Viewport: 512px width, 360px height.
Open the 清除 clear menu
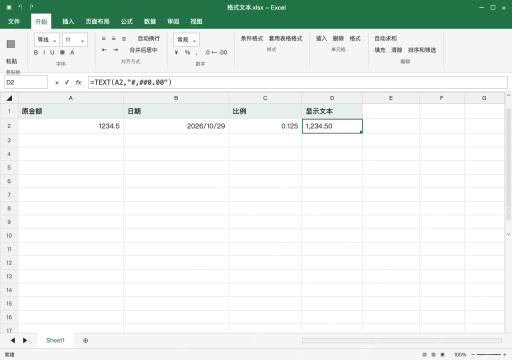(x=397, y=50)
